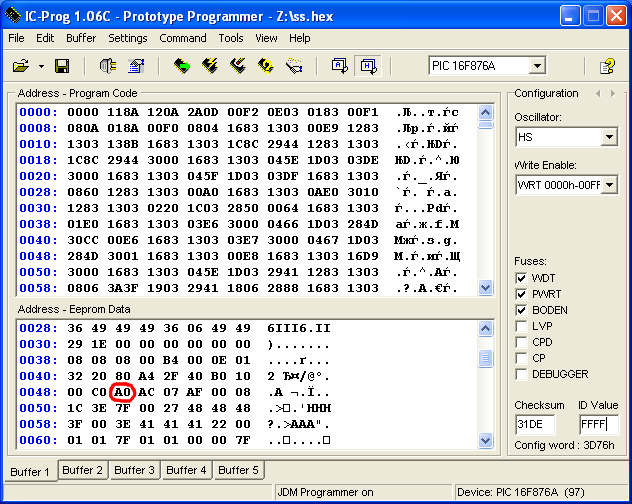
Task: Click the Save File floppy disk icon
Action: pos(62,66)
